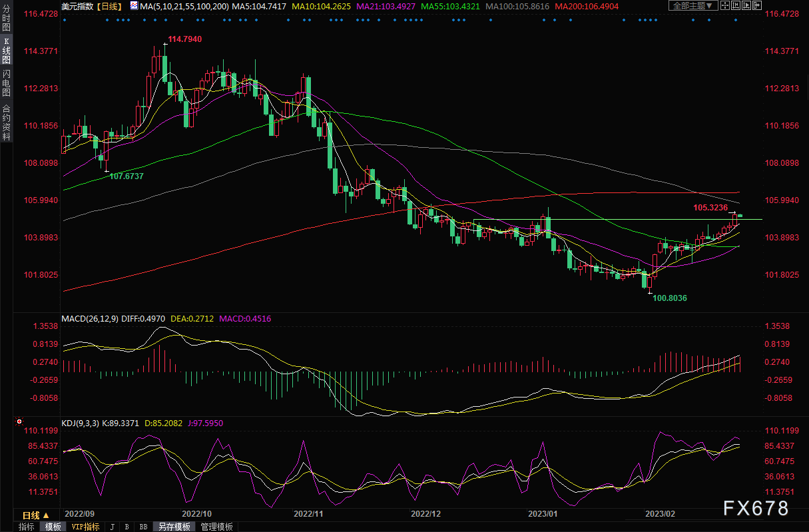Click the BB template button
Image resolution: width=809 pixels, height=532 pixels.
click(x=143, y=527)
